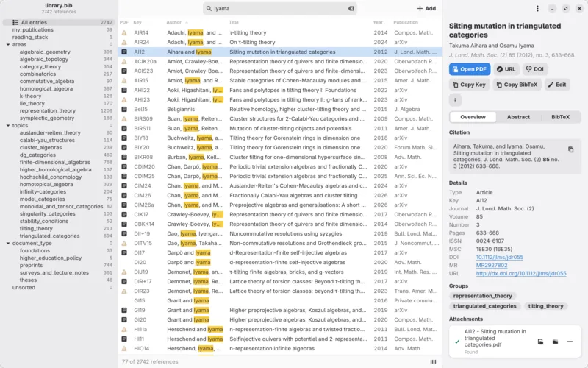The height and width of the screenshot is (368, 588).
Task: Select the HIO14 reference row
Action: click(x=280, y=348)
